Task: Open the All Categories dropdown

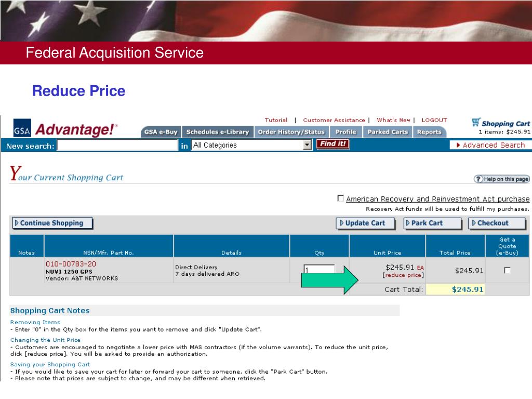Action: [x=251, y=145]
